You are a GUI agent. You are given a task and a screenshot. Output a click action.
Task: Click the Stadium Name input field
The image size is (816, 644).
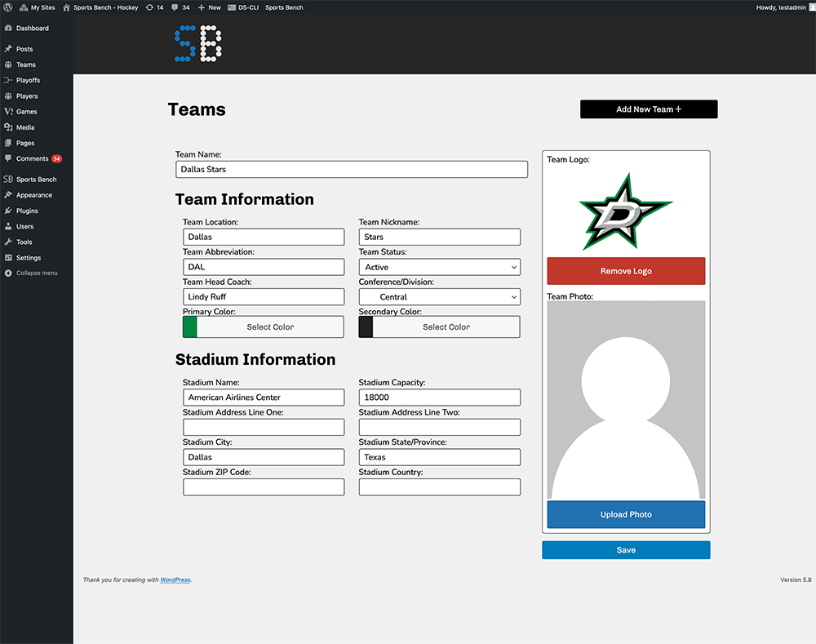[x=264, y=398]
